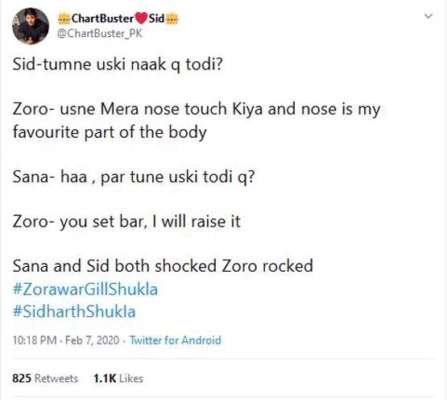The image size is (447, 400).
Task: Click the 'favourite part of the body' text
Action: tap(110, 132)
